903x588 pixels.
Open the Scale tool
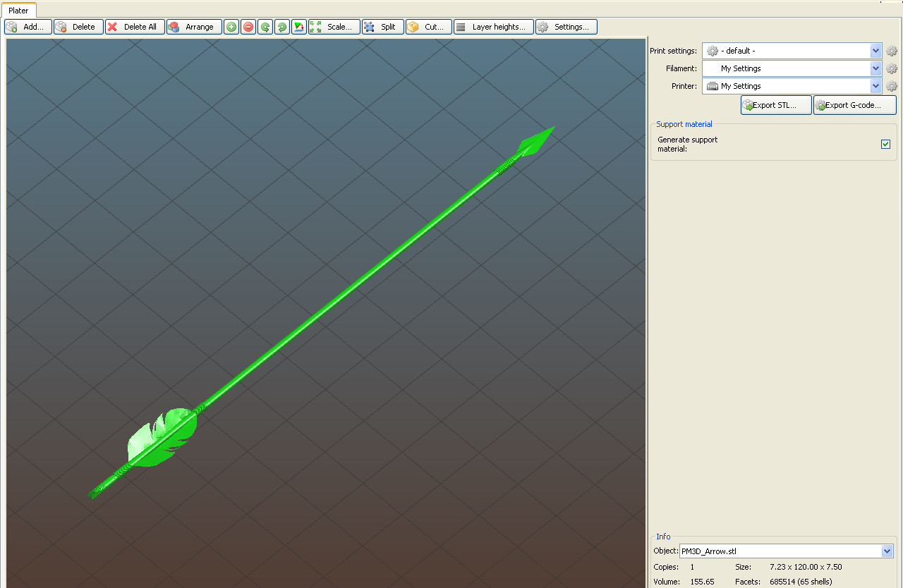334,26
